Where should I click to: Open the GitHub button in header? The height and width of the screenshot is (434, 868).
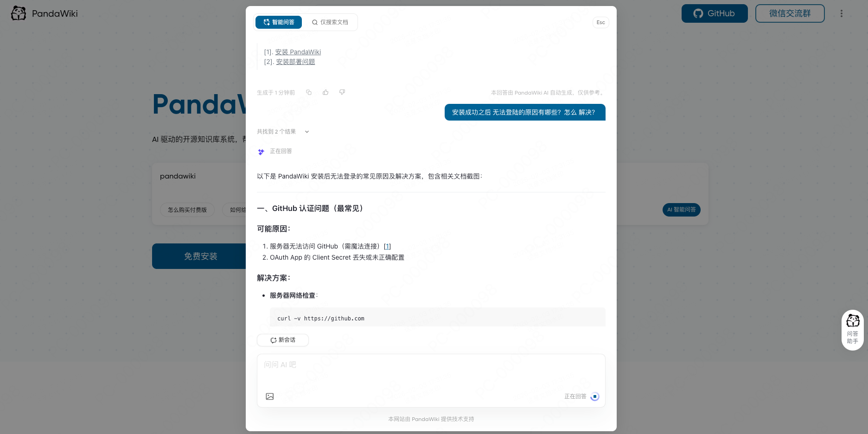coord(715,13)
